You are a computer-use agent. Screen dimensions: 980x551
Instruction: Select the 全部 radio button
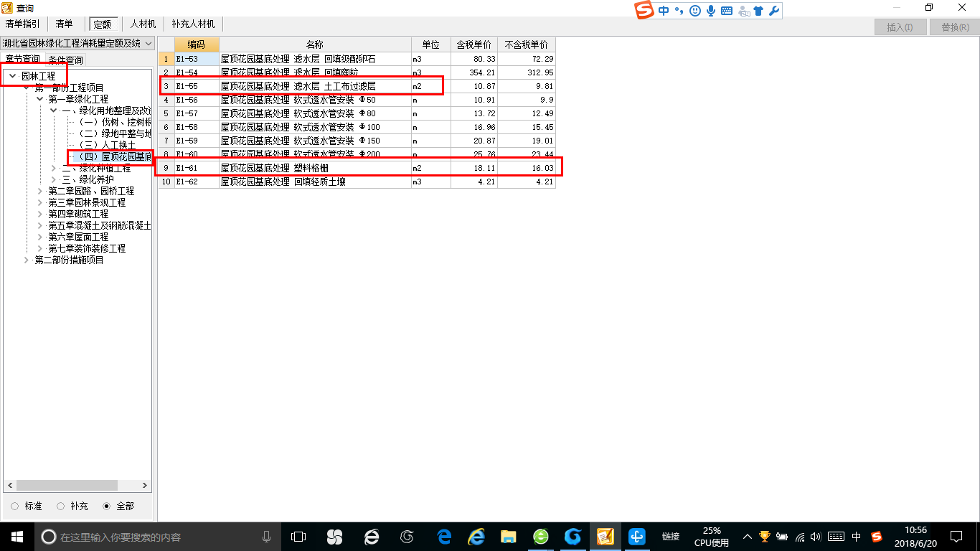coord(106,506)
